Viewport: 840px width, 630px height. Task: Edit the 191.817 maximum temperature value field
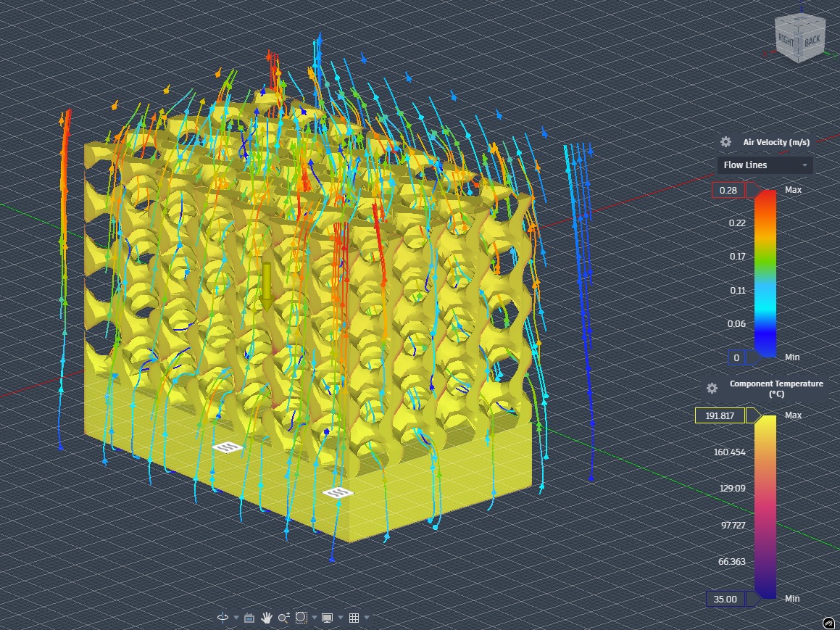point(720,415)
